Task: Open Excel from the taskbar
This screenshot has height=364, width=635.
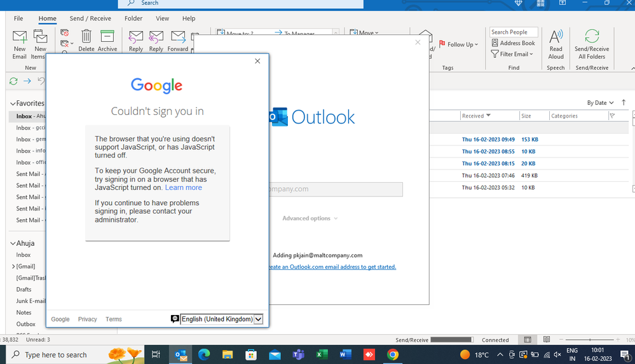Action: (322, 354)
